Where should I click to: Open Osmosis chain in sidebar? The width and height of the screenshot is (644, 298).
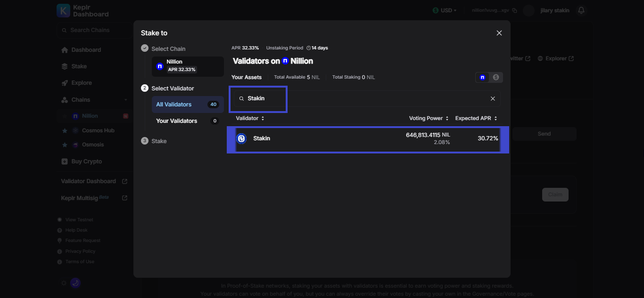[93, 145]
